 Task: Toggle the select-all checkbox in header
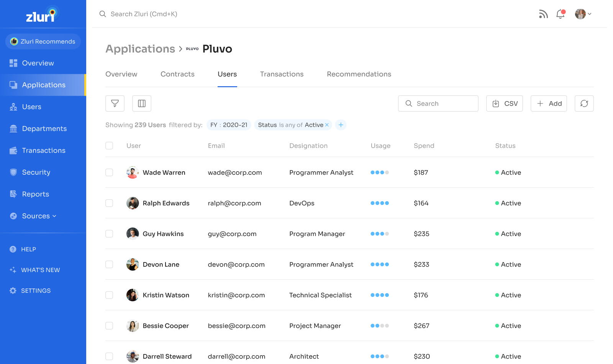tap(109, 146)
